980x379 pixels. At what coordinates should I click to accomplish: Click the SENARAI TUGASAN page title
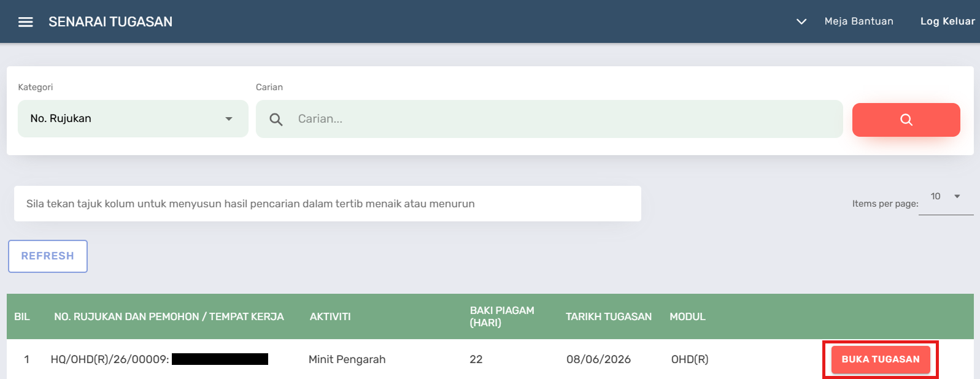[x=110, y=22]
